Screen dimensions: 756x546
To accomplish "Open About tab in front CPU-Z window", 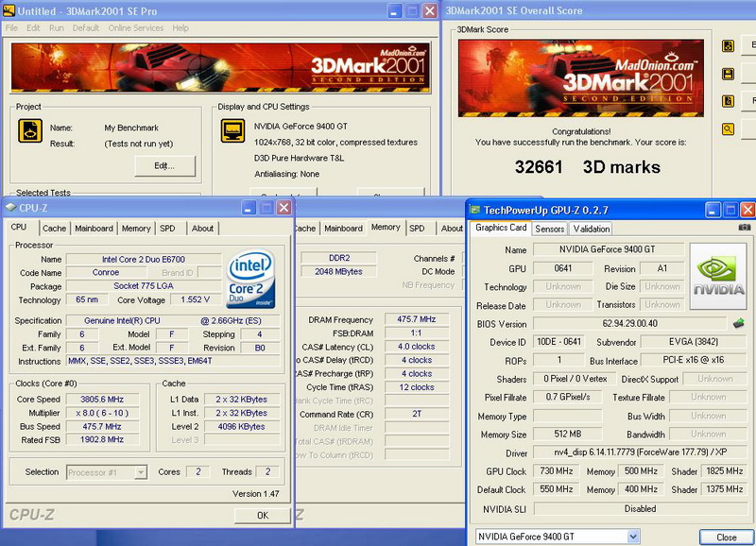I will [202, 229].
